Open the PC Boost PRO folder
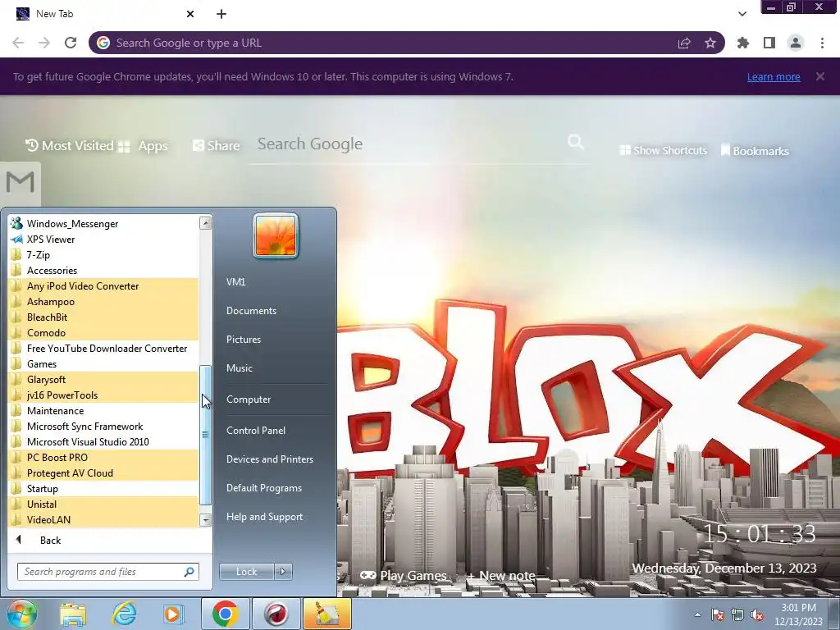 pyautogui.click(x=103, y=458)
